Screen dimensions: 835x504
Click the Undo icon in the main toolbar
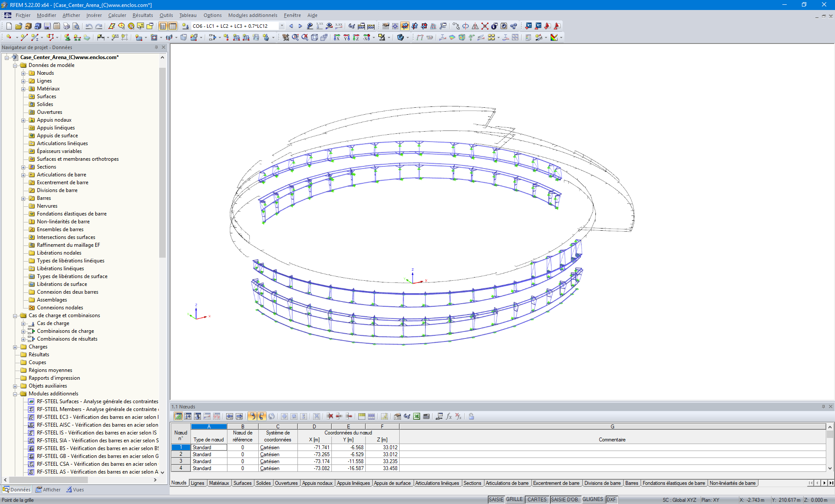(88, 26)
